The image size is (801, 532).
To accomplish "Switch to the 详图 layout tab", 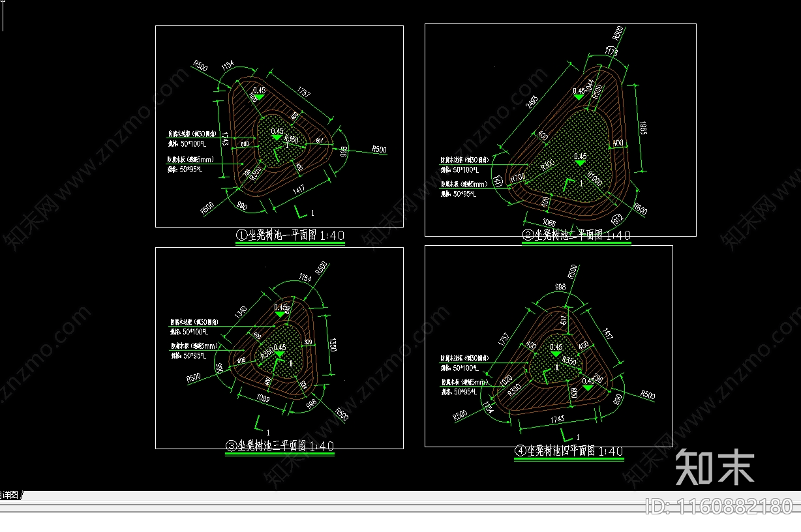I will pos(10,495).
